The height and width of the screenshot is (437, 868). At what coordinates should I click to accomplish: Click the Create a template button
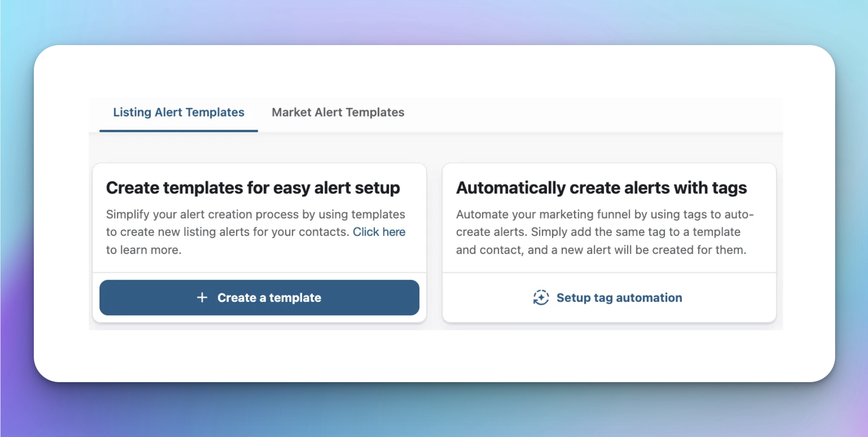coord(259,297)
